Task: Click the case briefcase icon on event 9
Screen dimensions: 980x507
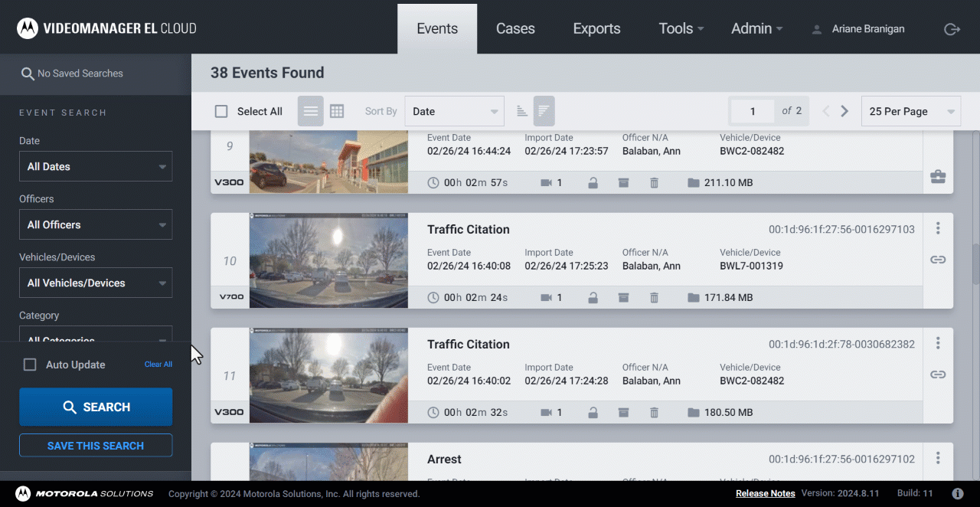Action: [938, 177]
